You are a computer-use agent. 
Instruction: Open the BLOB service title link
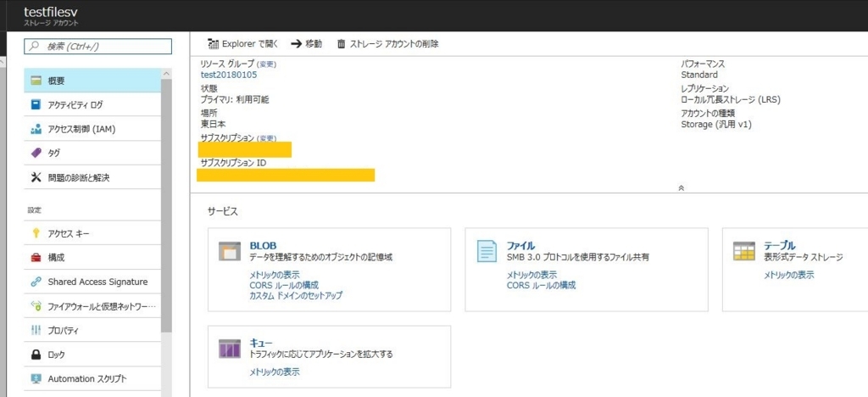[x=263, y=246]
